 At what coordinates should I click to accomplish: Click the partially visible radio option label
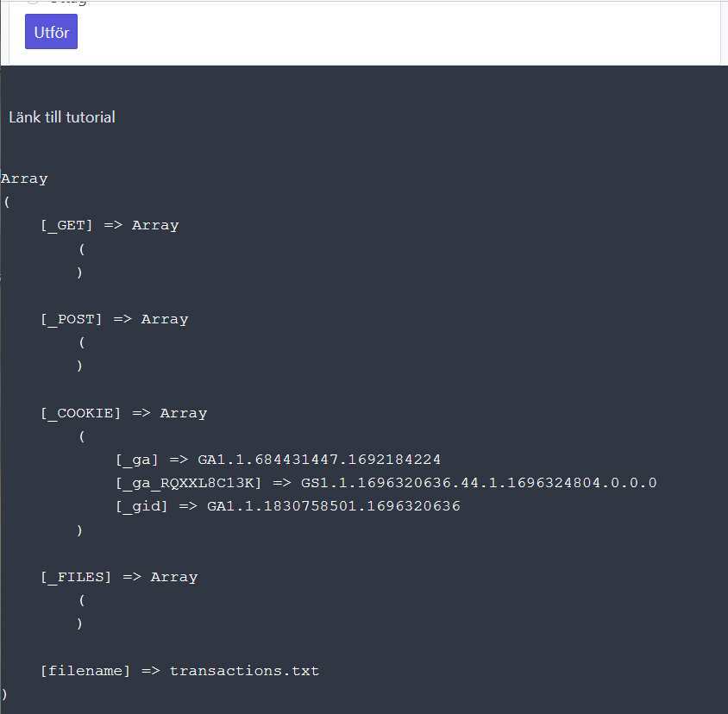tap(69, 3)
